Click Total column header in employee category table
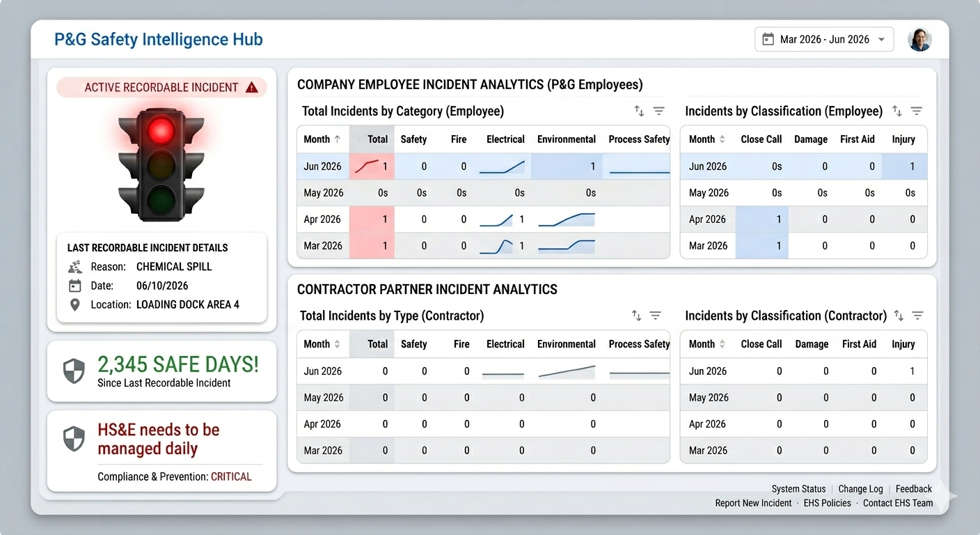This screenshot has width=980, height=535. 377,139
